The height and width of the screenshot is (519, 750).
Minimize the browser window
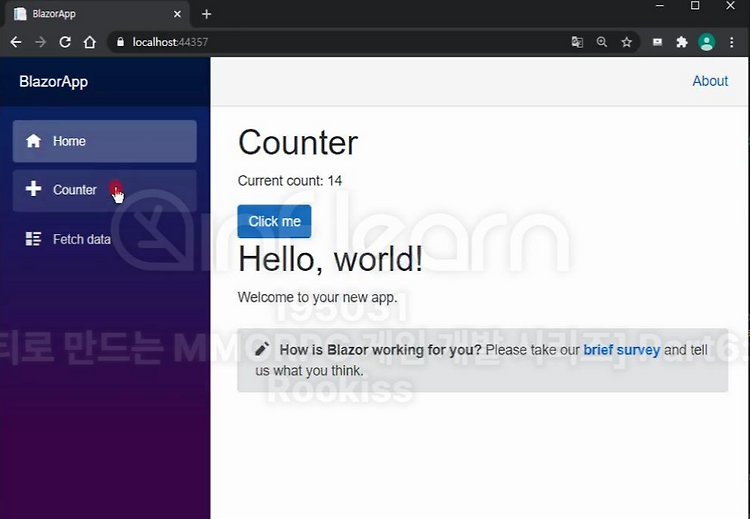click(x=660, y=6)
